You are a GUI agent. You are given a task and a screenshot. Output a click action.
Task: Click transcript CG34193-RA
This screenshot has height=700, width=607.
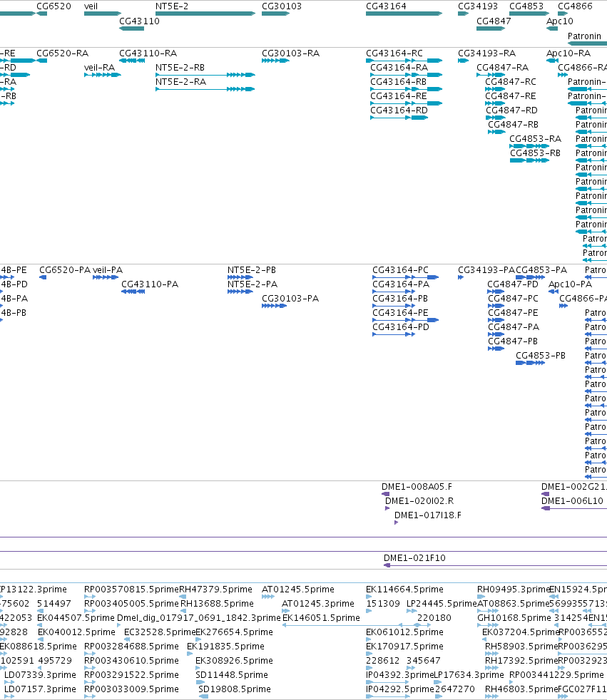486,53
